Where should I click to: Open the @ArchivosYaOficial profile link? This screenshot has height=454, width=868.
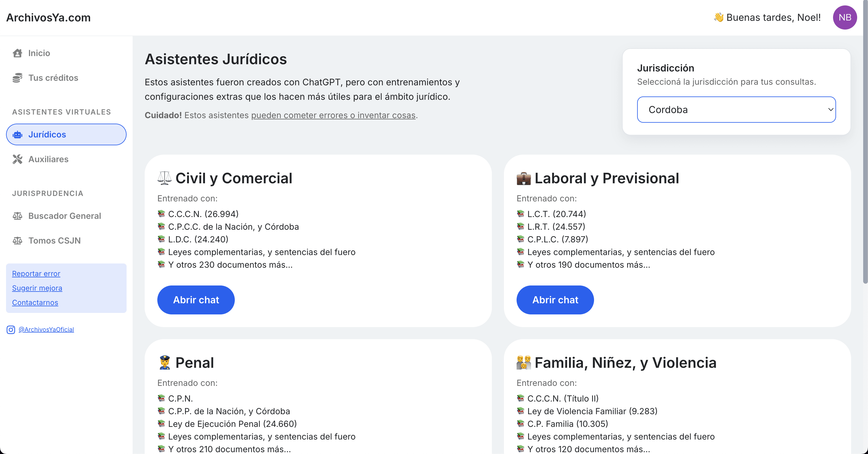[x=46, y=329]
